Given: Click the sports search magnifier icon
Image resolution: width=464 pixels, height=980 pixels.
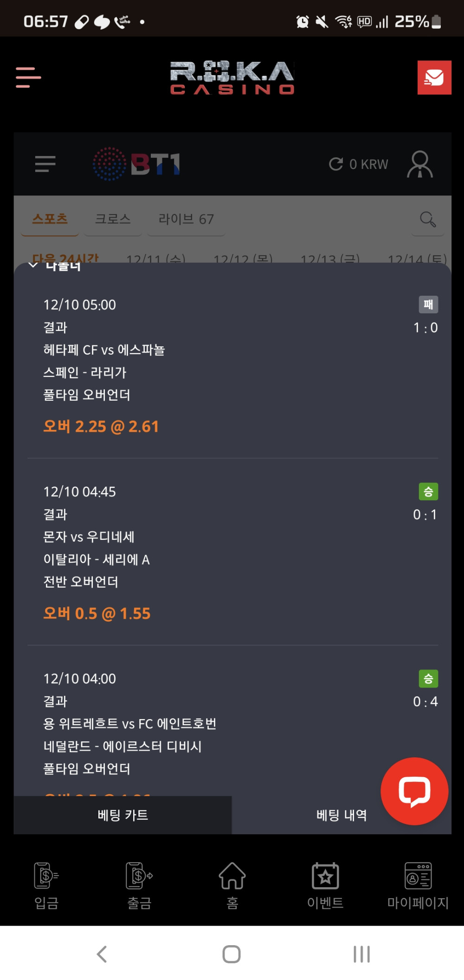Looking at the screenshot, I should (x=427, y=219).
